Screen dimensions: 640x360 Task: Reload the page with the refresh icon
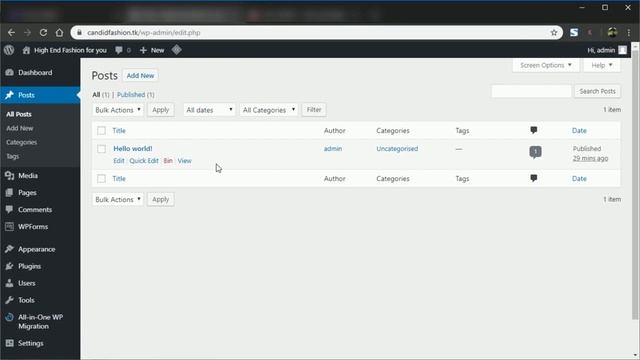point(43,33)
